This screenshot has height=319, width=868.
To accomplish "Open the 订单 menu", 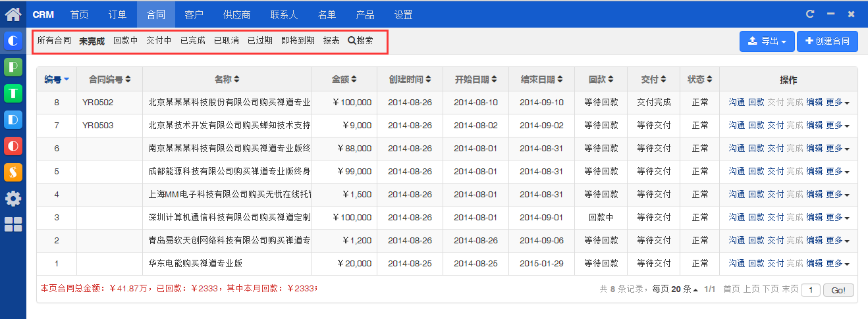I will coord(118,14).
